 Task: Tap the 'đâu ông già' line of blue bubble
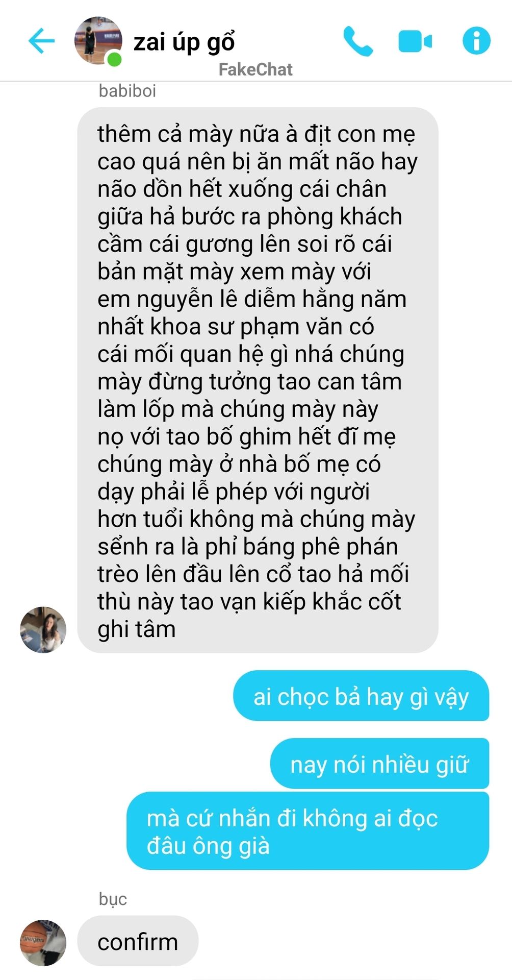[208, 846]
